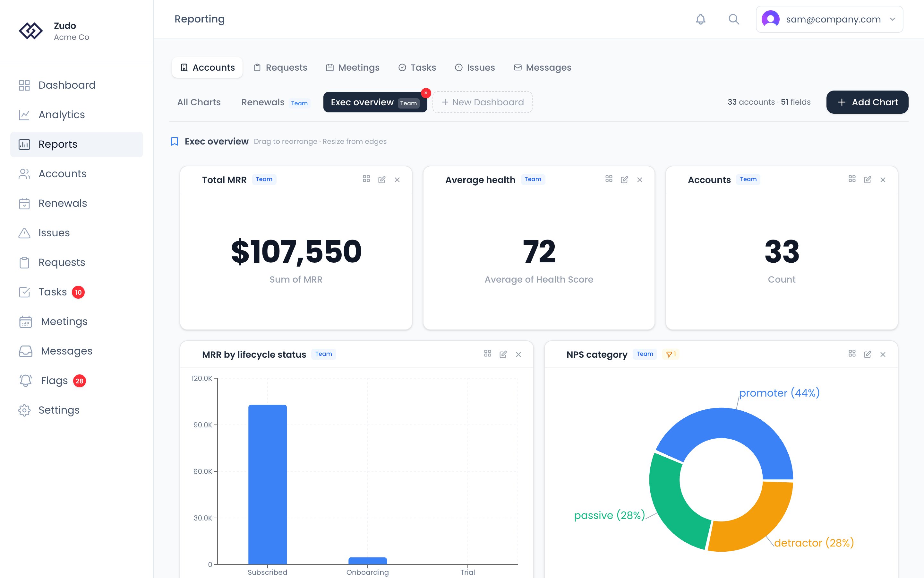Click the Zudo logo
This screenshot has height=578, width=924.
30,31
